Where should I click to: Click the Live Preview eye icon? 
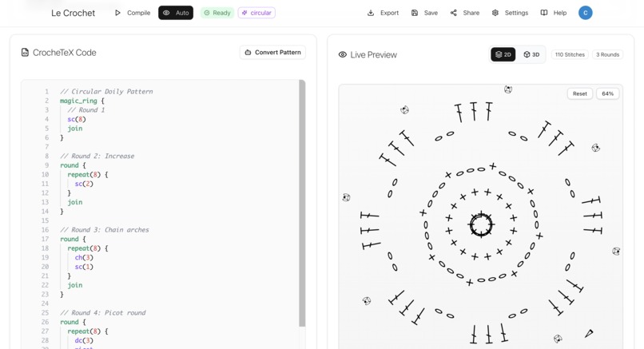tap(343, 54)
